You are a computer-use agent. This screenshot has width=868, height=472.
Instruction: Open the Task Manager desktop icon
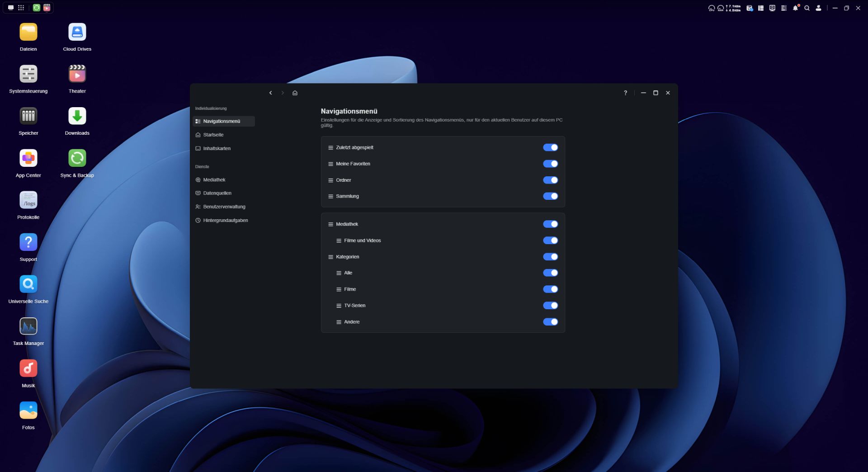[x=28, y=326]
